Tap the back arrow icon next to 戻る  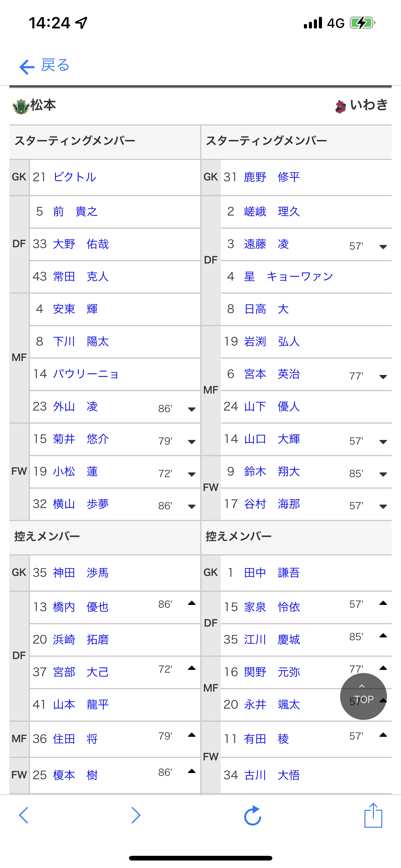click(27, 67)
